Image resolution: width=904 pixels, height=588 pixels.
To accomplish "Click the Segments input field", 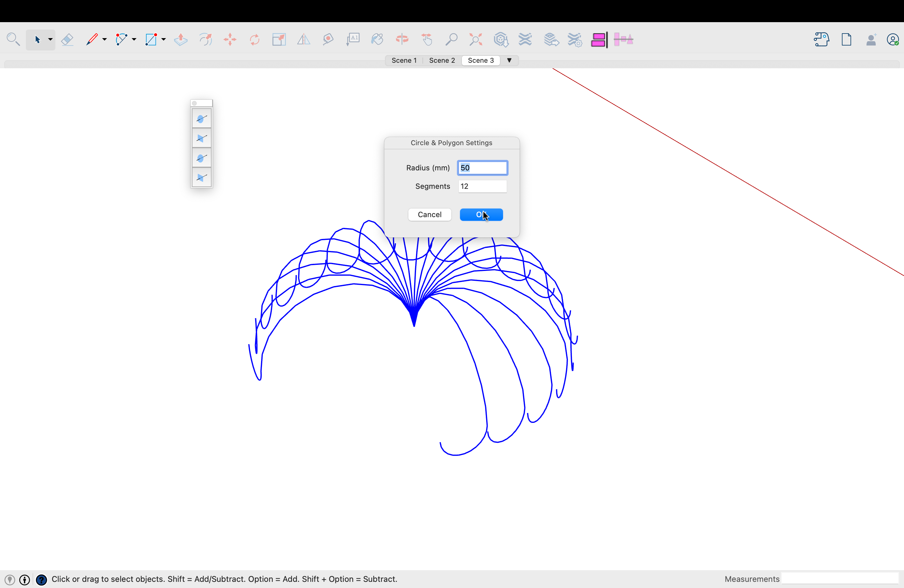I will [x=482, y=186].
